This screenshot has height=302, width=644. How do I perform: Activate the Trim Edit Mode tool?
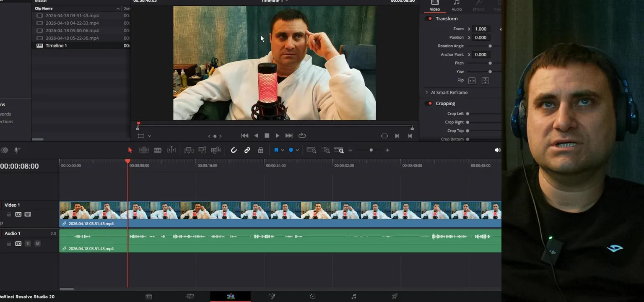pyautogui.click(x=144, y=150)
